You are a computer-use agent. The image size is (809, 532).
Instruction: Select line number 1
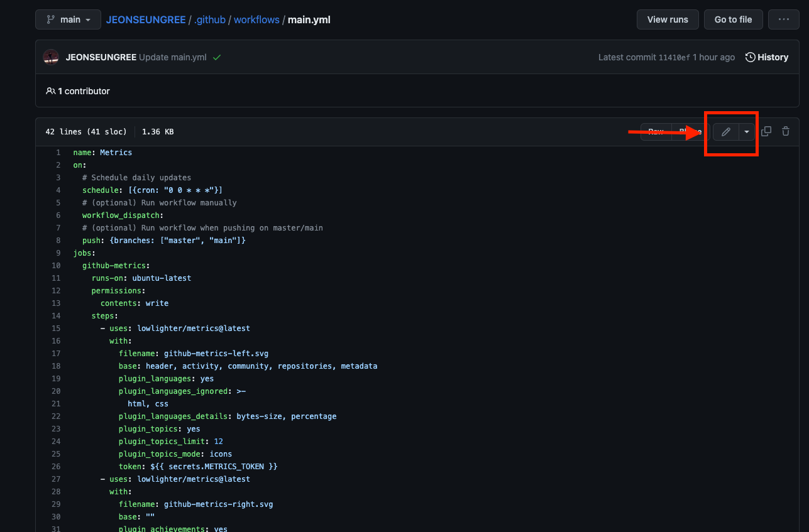pyautogui.click(x=58, y=153)
